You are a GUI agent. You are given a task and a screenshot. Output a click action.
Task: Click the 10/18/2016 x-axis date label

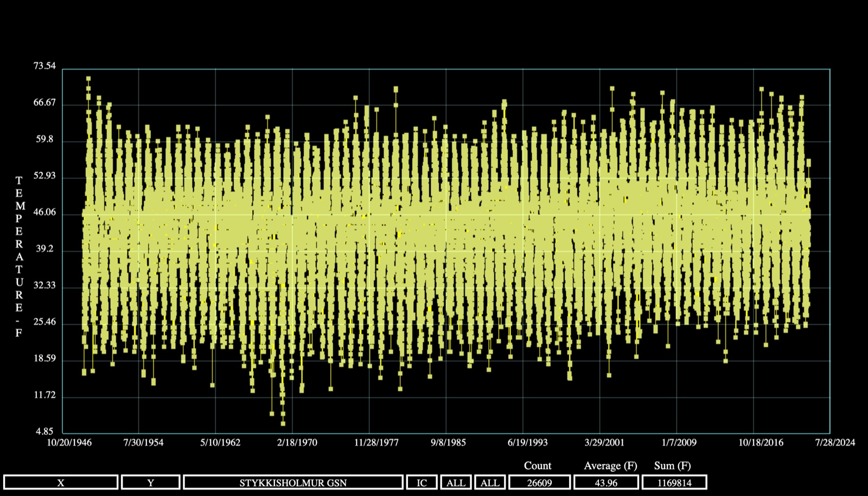[x=761, y=442]
